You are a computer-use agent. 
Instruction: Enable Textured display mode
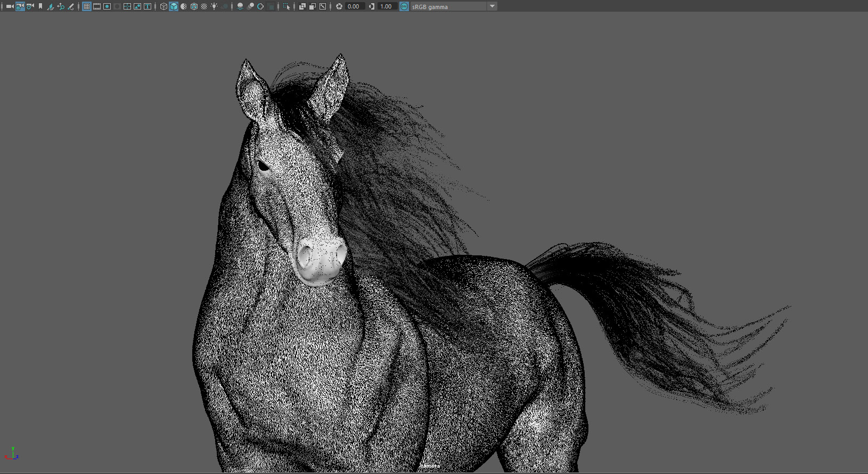tap(204, 6)
